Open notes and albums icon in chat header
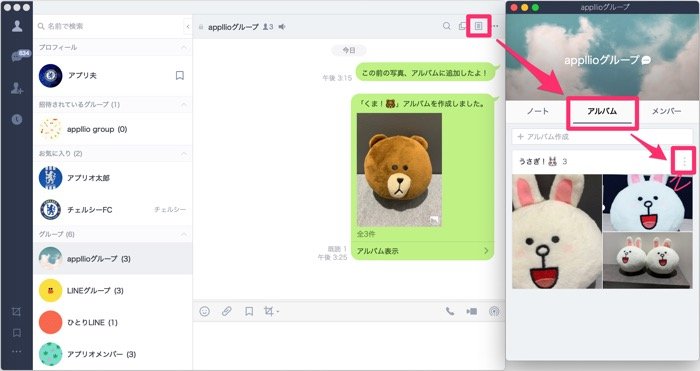The height and width of the screenshot is (371, 700). tap(478, 26)
